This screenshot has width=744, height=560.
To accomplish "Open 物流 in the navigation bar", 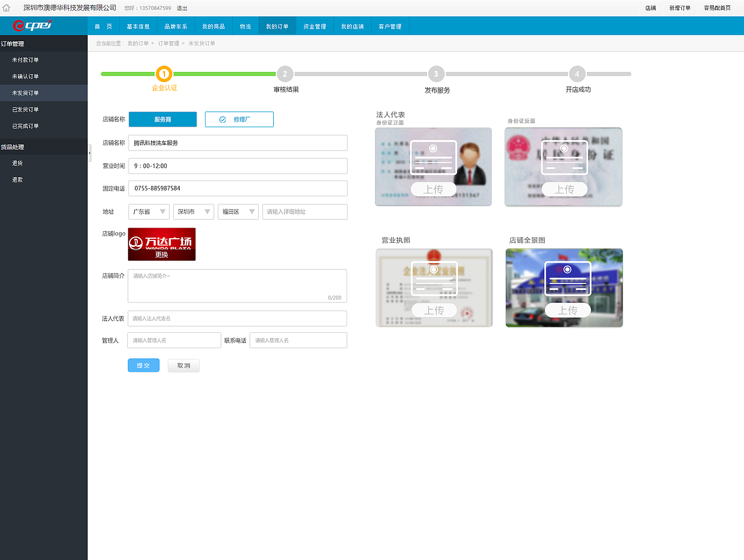I will 245,26.
